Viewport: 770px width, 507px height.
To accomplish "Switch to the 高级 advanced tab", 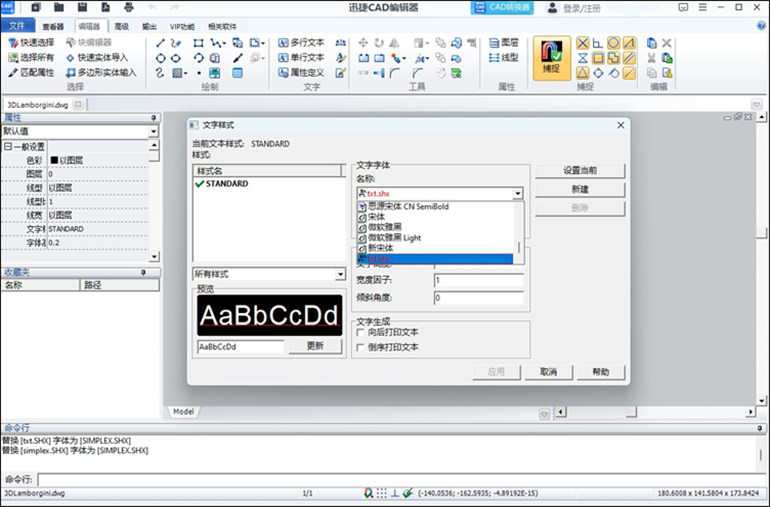I will pos(121,27).
